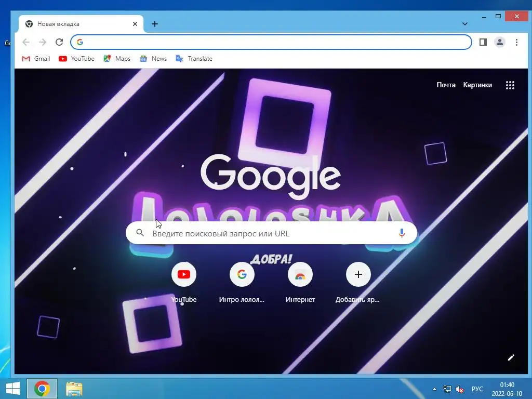Close the Новая вкладка tab
The width and height of the screenshot is (532, 399).
[135, 24]
